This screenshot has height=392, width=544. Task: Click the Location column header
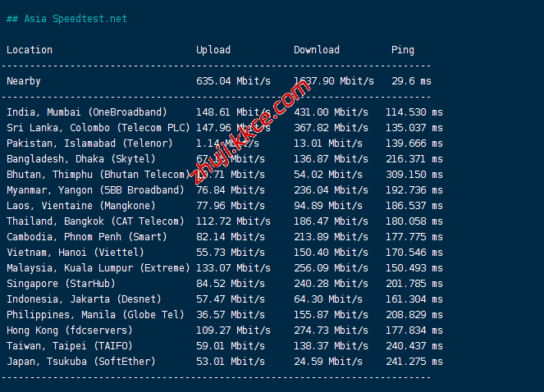30,50
